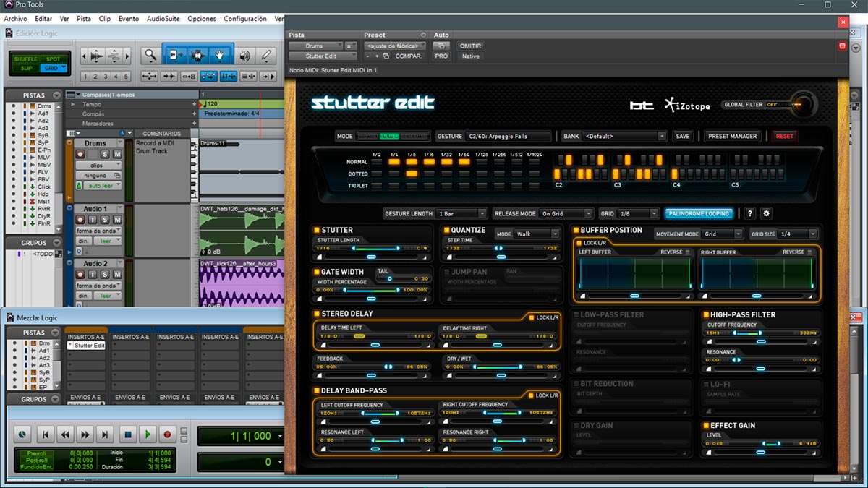The height and width of the screenshot is (488, 868).
Task: Toggle the Stereo Delay module checkbox
Action: pos(317,314)
